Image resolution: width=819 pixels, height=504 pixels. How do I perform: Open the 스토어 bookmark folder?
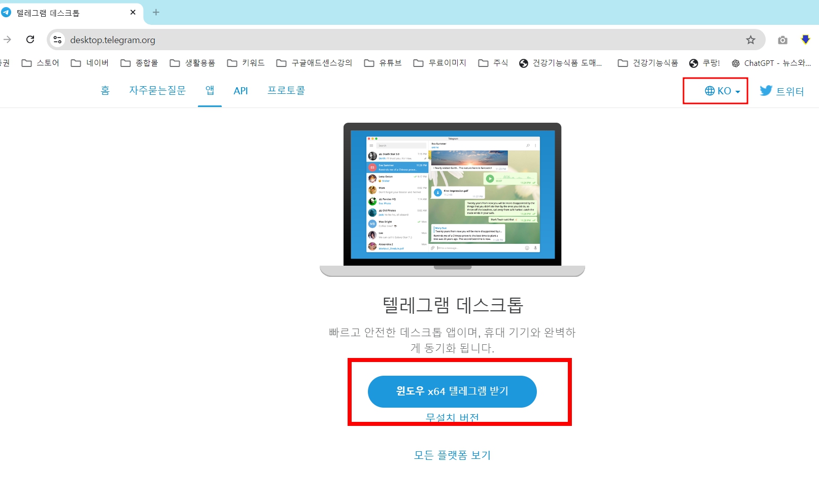pos(41,63)
